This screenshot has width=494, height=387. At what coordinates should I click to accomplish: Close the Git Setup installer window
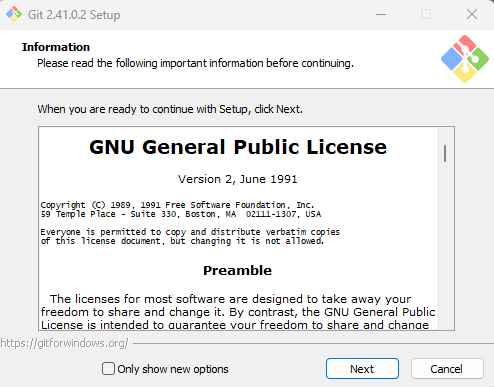tap(472, 14)
